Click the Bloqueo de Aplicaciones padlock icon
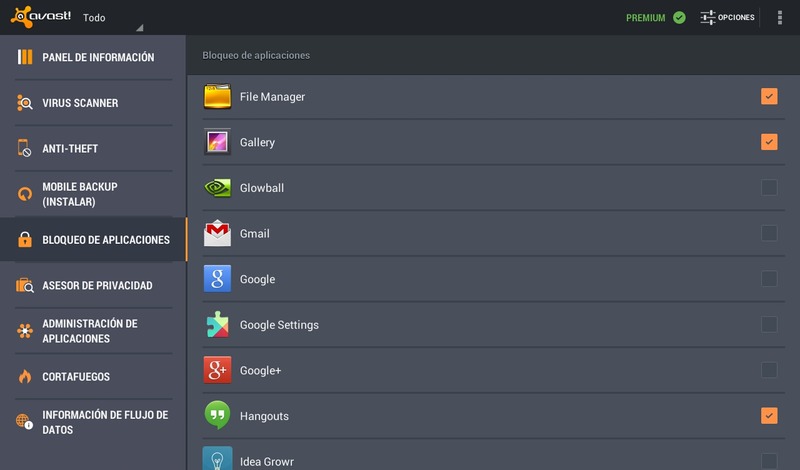The width and height of the screenshot is (800, 470). [x=24, y=239]
